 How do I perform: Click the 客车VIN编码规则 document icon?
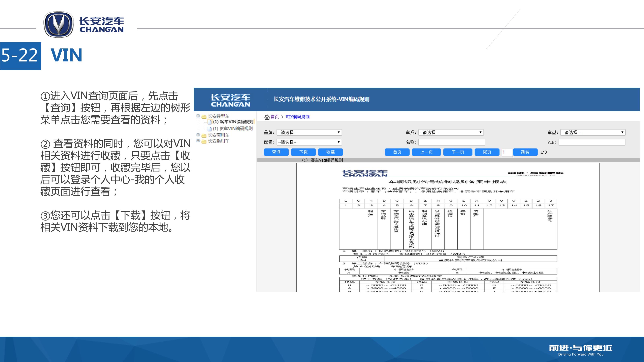(210, 122)
